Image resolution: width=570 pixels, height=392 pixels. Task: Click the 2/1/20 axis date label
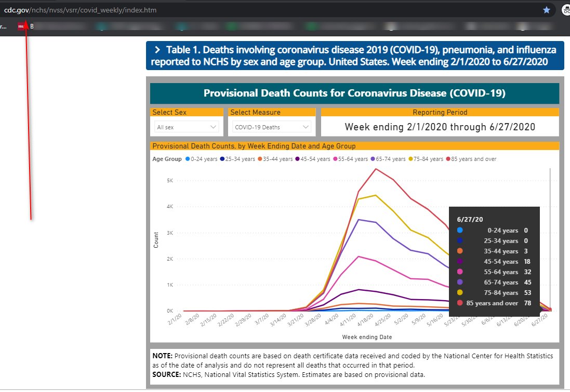[175, 319]
